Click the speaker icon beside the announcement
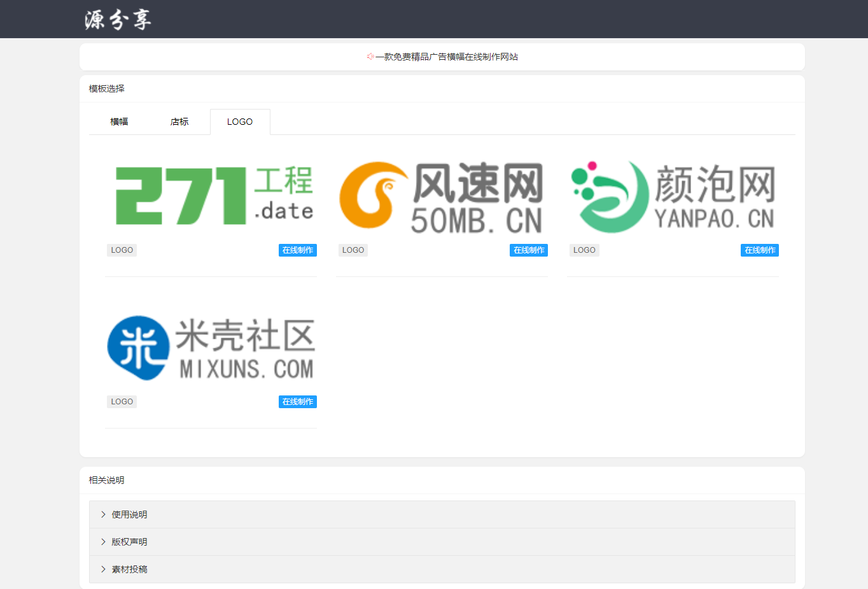Image resolution: width=868 pixels, height=589 pixels. [370, 56]
